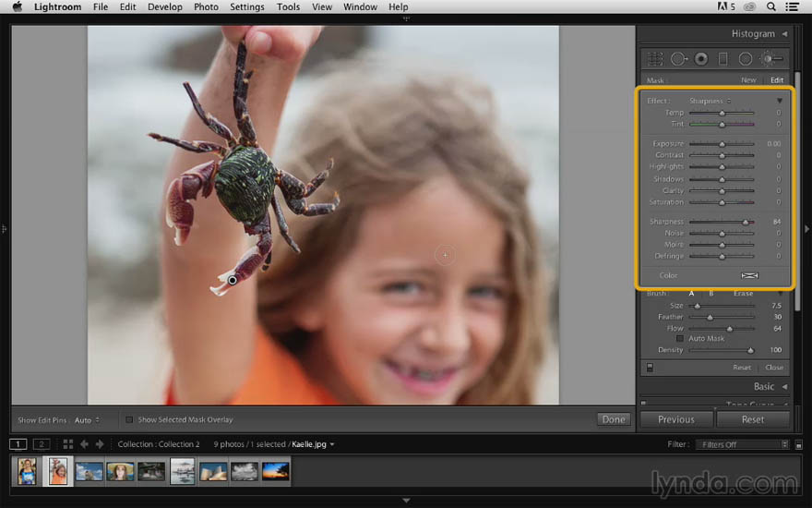
Task: Switch to Erase brush
Action: pyautogui.click(x=743, y=294)
